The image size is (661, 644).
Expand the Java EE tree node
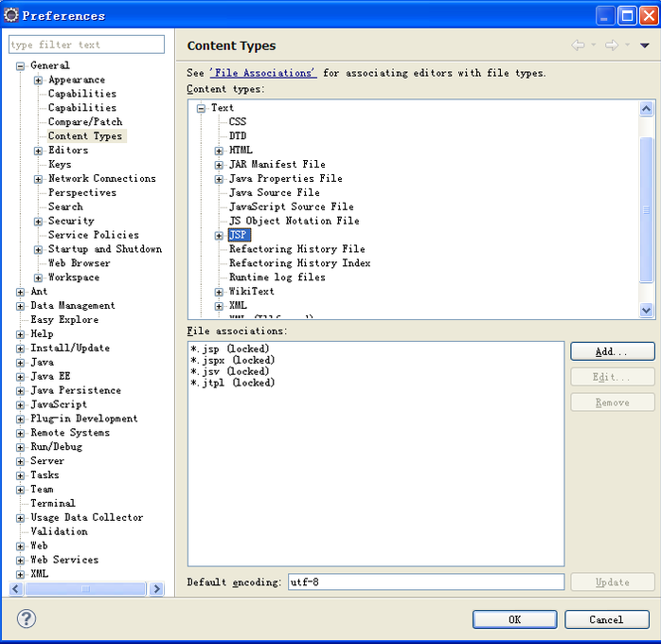coord(21,377)
